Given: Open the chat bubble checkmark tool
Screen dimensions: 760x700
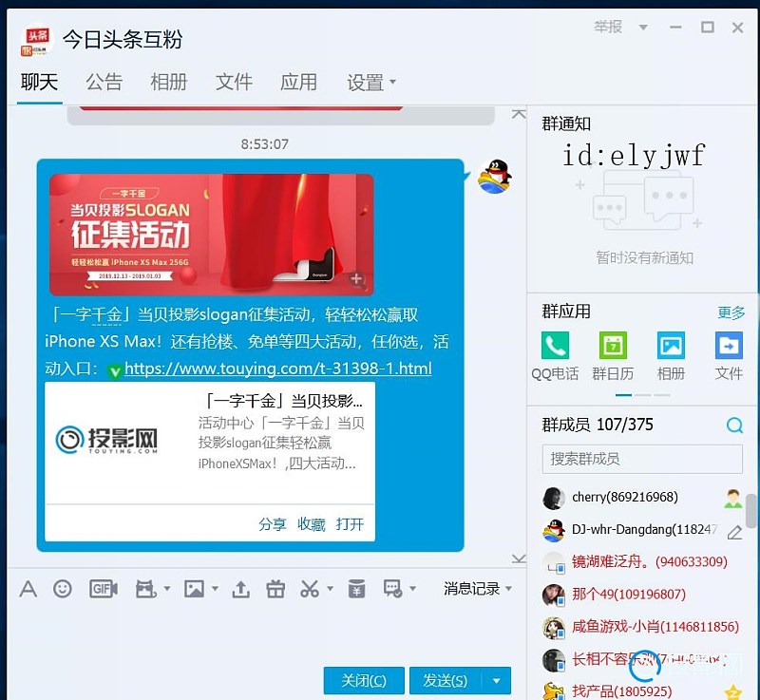Looking at the screenshot, I should pos(392,589).
